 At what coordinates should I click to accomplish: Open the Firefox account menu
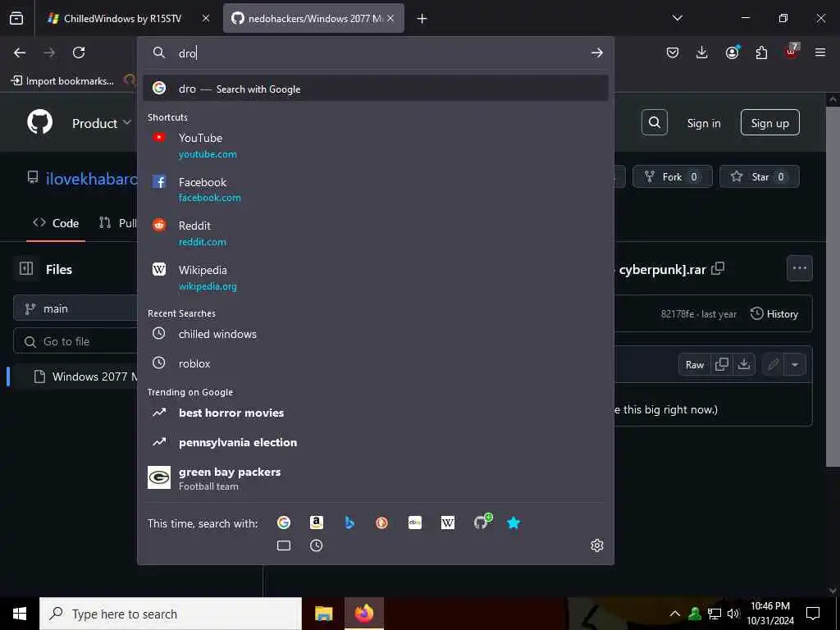(x=732, y=52)
